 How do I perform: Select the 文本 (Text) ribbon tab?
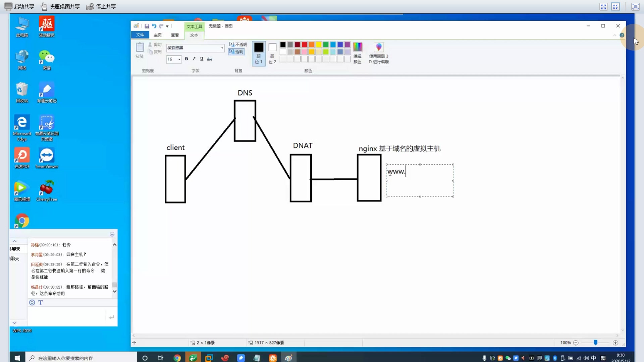point(194,35)
